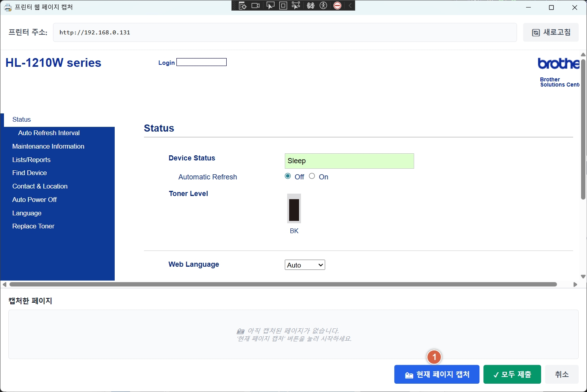Turn Automatic Refresh On
587x392 pixels.
(312, 176)
